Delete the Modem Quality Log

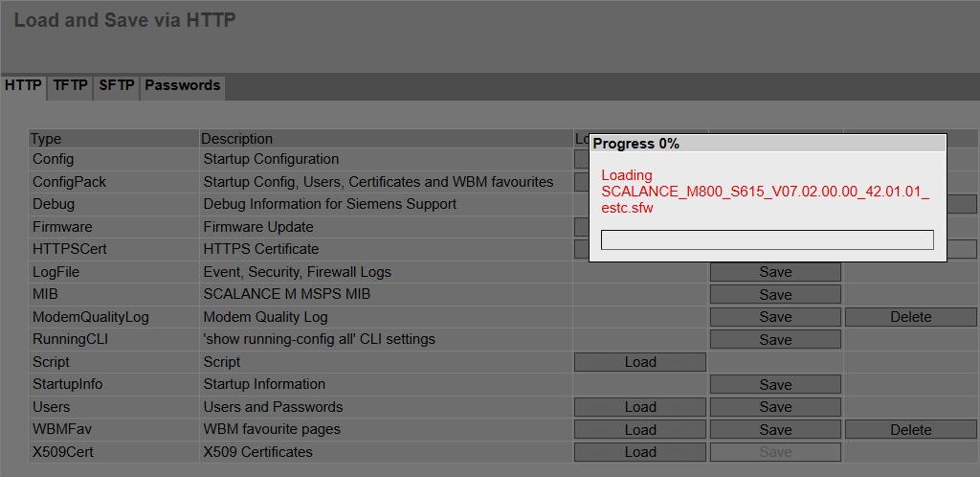coord(910,317)
